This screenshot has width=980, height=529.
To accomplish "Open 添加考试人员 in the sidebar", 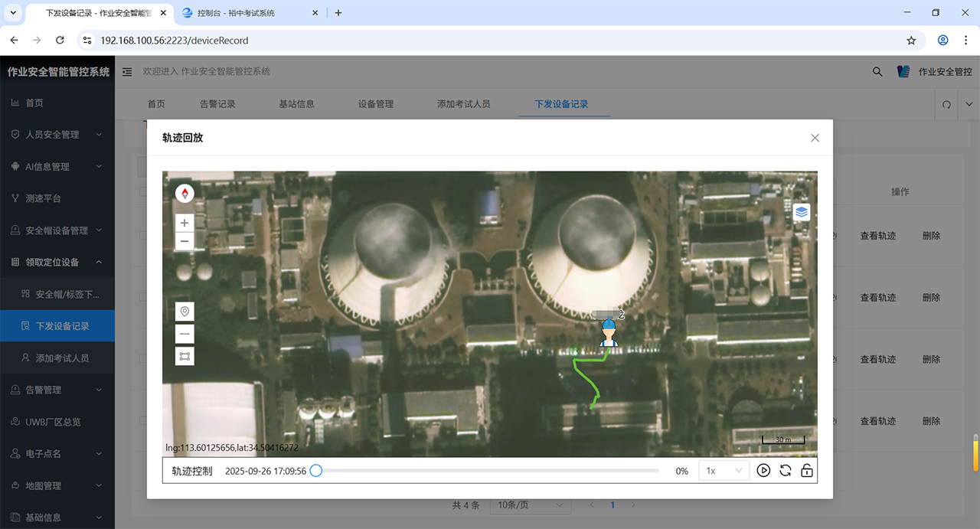I will point(62,358).
